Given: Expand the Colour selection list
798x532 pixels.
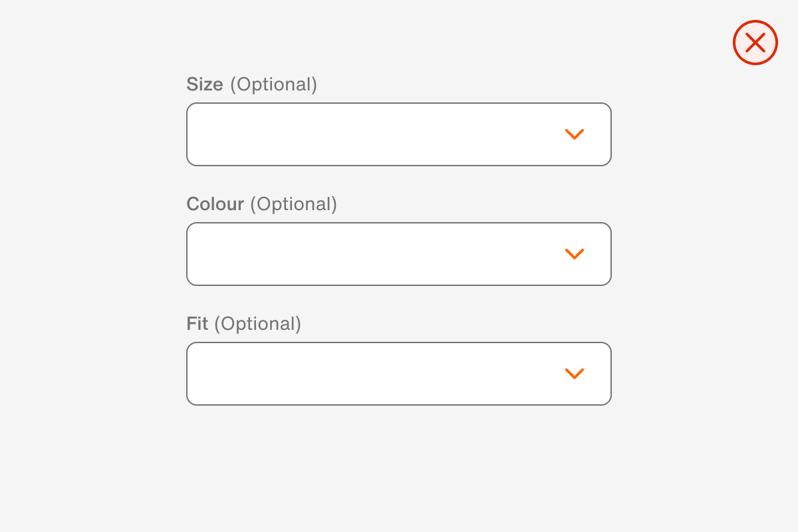Looking at the screenshot, I should click(x=399, y=253).
